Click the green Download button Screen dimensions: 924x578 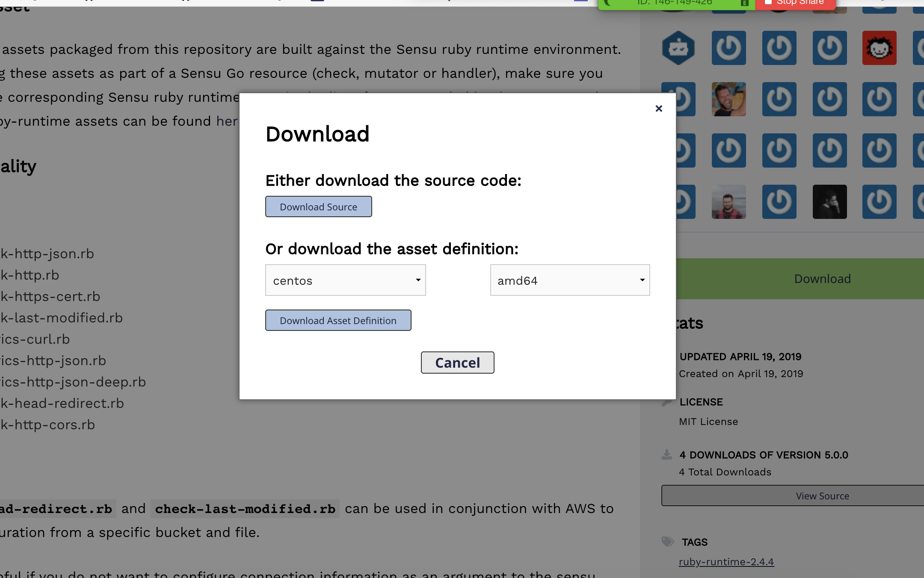[x=821, y=279]
